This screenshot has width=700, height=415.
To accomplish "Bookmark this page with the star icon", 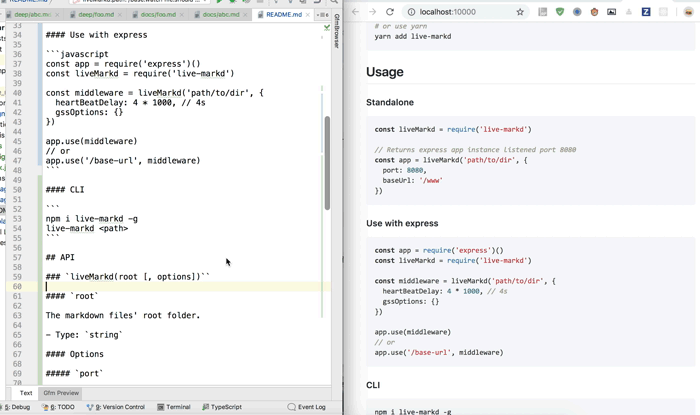I will [520, 12].
